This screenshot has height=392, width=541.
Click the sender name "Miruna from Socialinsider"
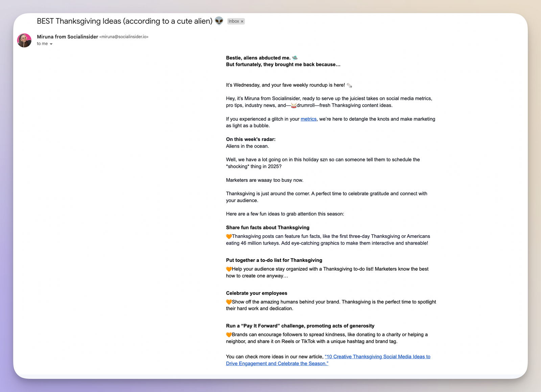pos(67,37)
